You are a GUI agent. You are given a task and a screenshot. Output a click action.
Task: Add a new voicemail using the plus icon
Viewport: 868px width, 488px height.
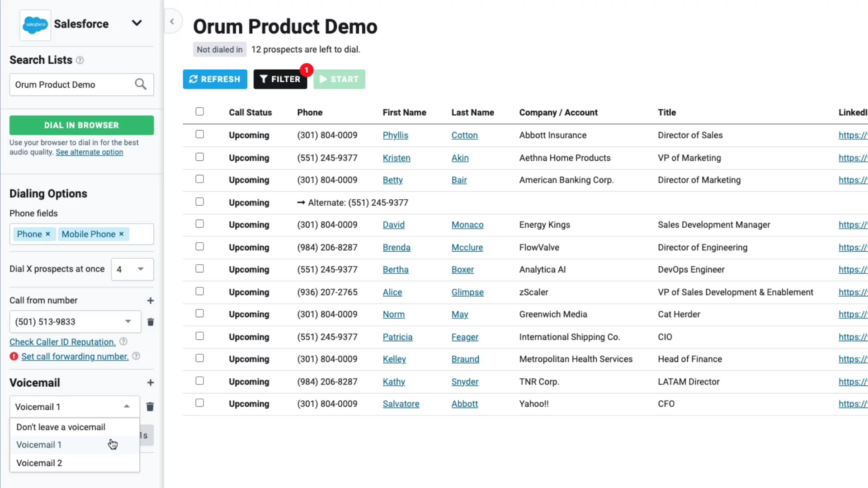pos(151,383)
